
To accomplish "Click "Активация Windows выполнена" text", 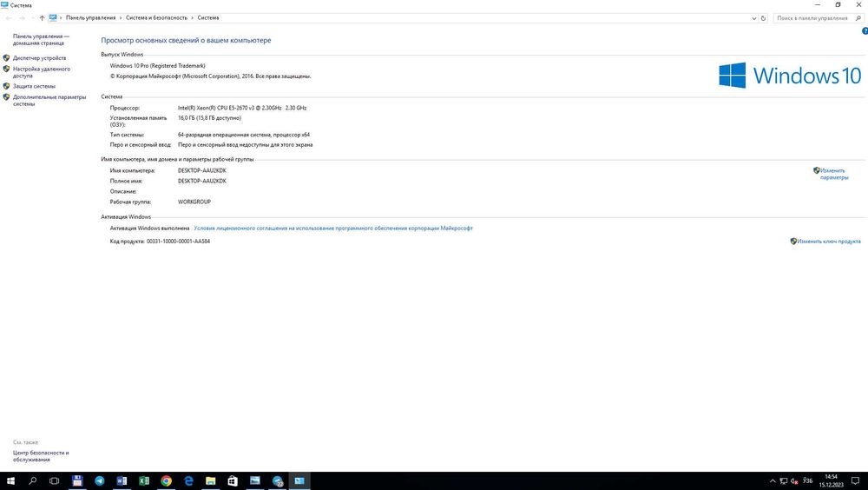I will 149,228.
